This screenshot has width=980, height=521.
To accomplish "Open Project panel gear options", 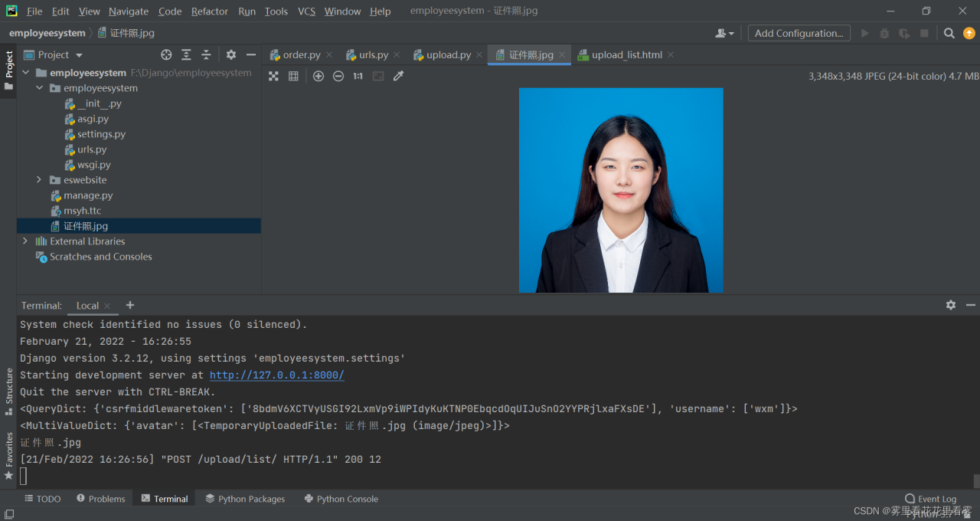I will pos(231,54).
